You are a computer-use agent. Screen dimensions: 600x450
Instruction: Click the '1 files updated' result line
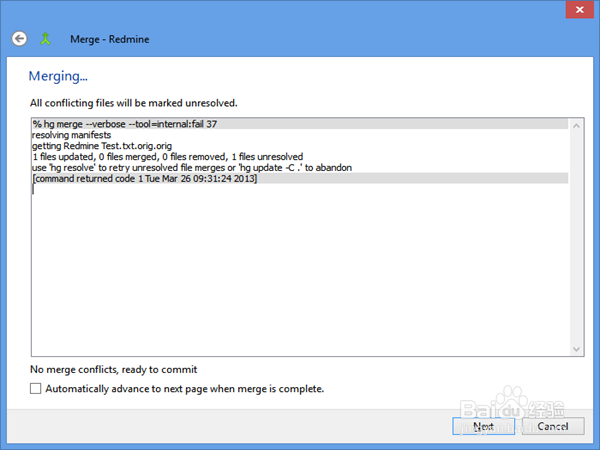coord(167,157)
